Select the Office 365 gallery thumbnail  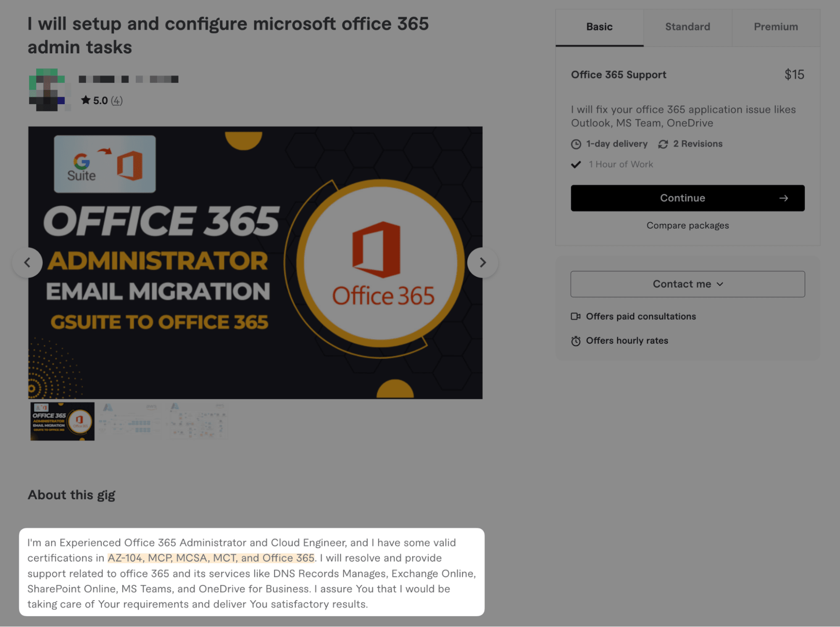pyautogui.click(x=62, y=421)
